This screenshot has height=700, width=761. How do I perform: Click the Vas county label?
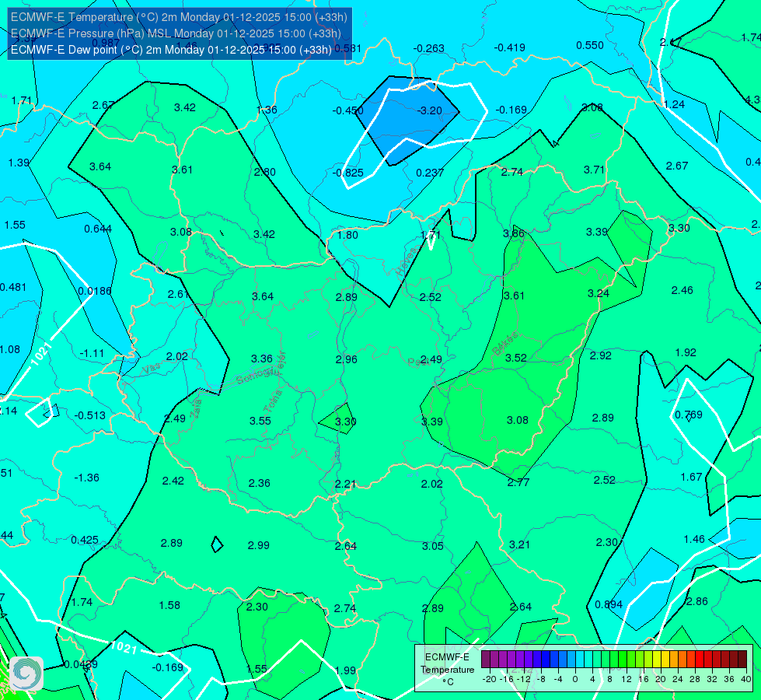152,369
